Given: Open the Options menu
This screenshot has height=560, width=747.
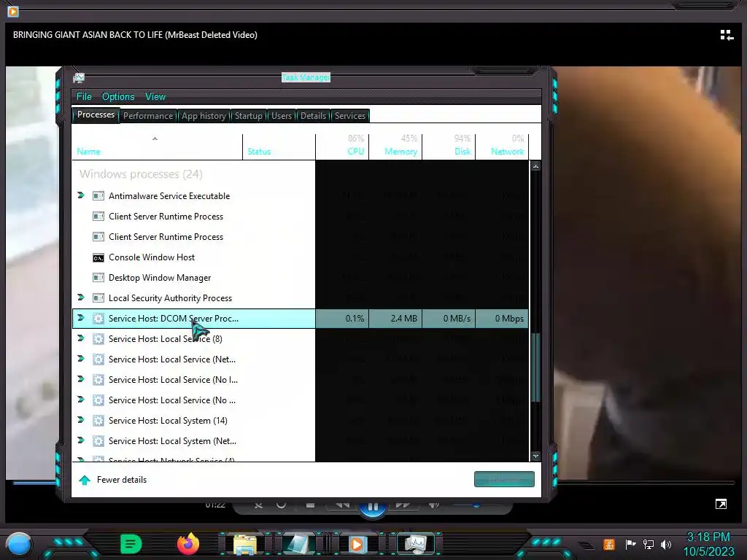Looking at the screenshot, I should pos(118,97).
